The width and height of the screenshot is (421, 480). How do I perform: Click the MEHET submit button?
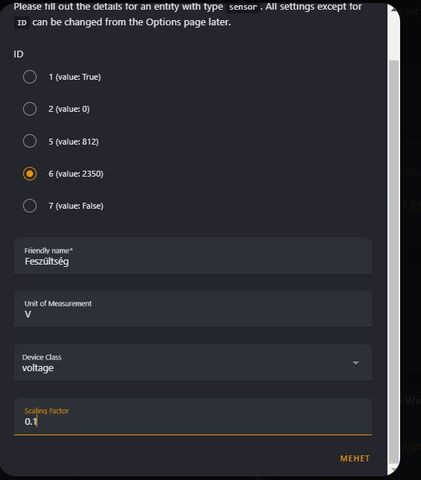click(355, 459)
